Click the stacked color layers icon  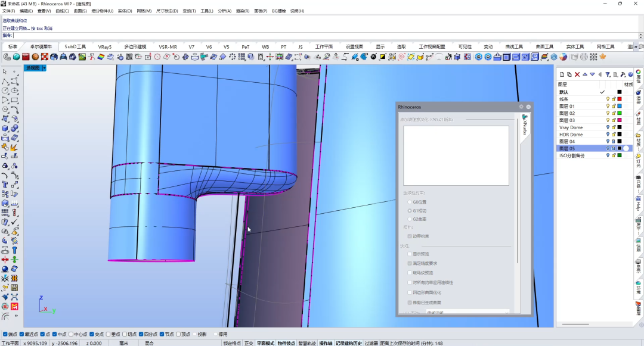(x=544, y=57)
